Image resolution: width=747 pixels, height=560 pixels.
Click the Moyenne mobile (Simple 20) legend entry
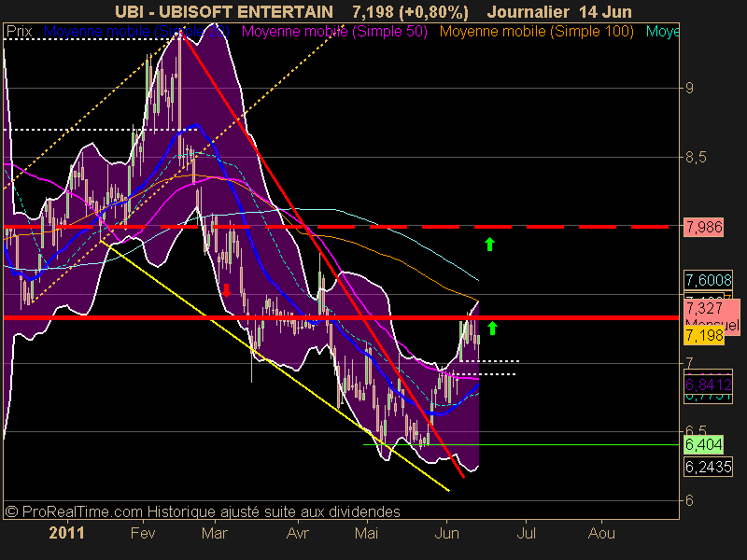pyautogui.click(x=136, y=32)
